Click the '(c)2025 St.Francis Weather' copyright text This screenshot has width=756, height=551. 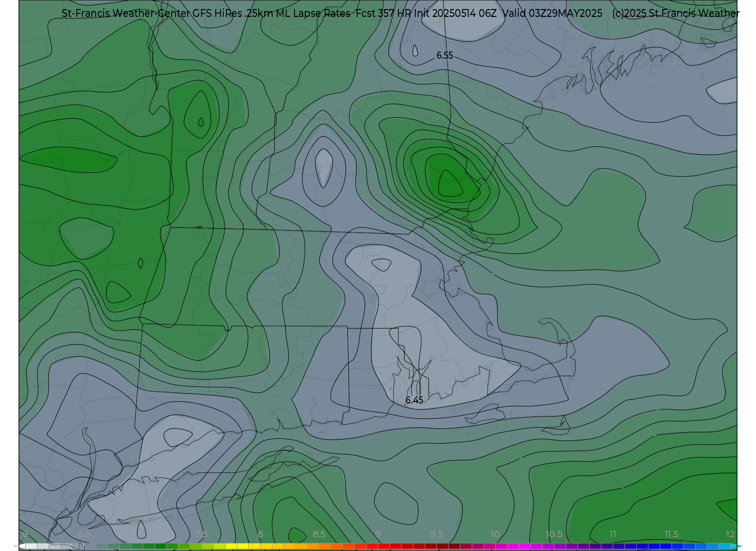pos(676,13)
